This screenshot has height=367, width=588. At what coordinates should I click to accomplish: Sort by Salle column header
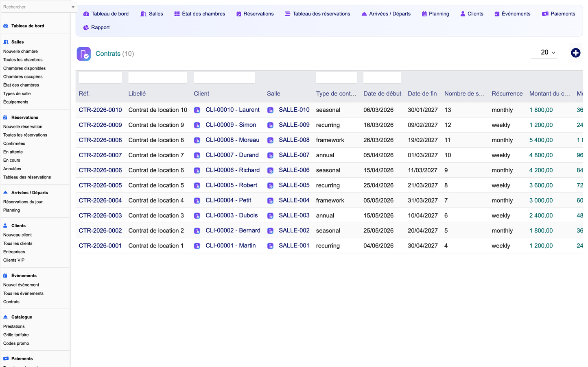(x=273, y=93)
